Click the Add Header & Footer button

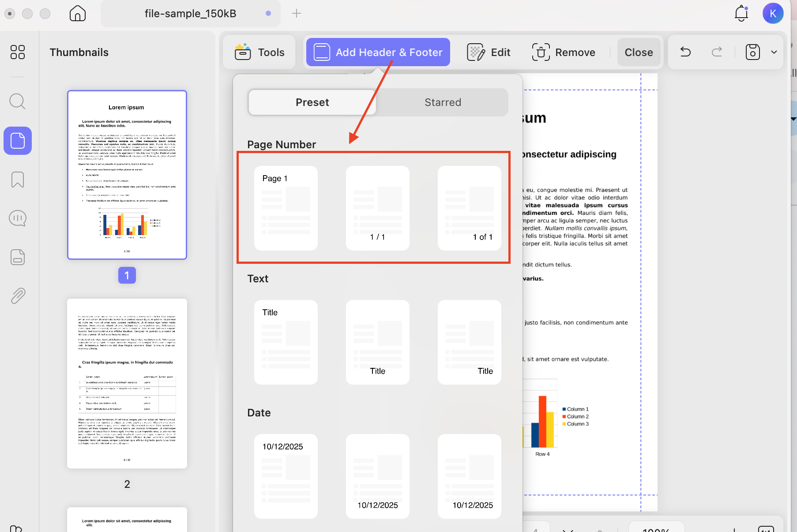click(377, 52)
